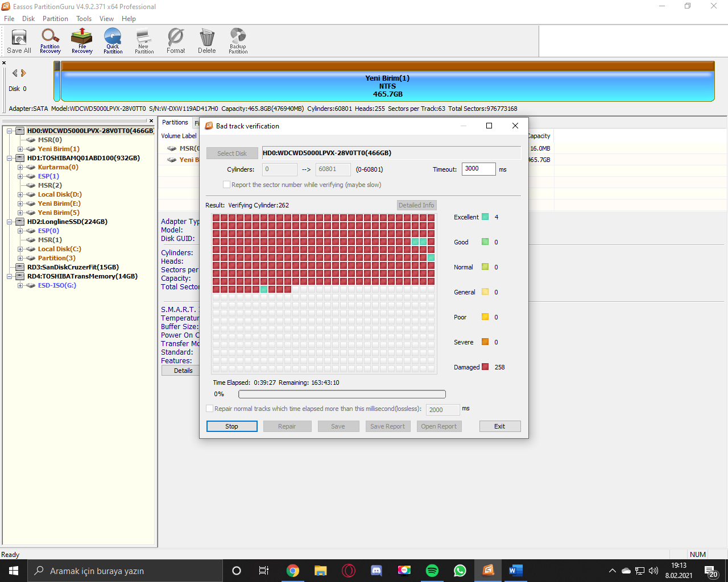The width and height of the screenshot is (728, 582).
Task: Select Yeni Birim(5) in the disk tree
Action: tap(59, 213)
